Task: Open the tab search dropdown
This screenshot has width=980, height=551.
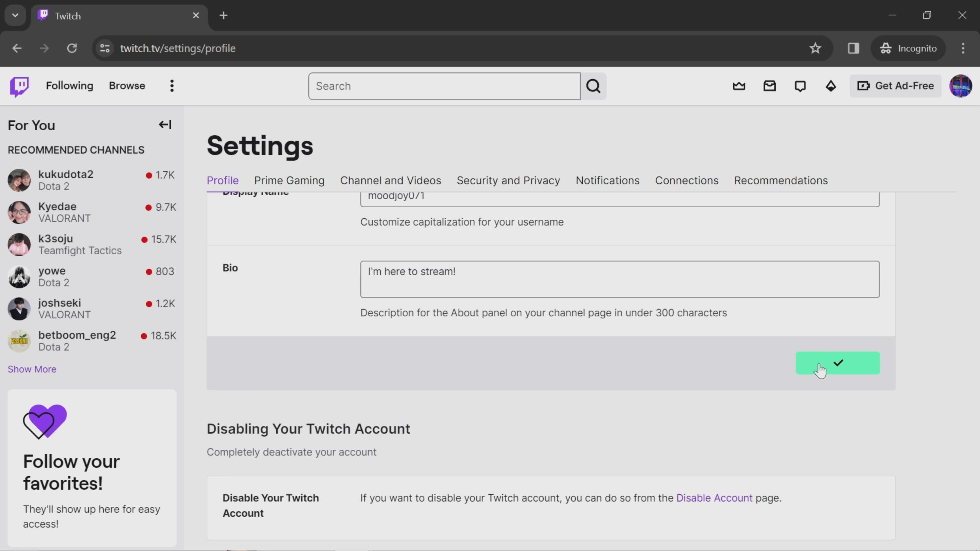Action: [x=15, y=16]
